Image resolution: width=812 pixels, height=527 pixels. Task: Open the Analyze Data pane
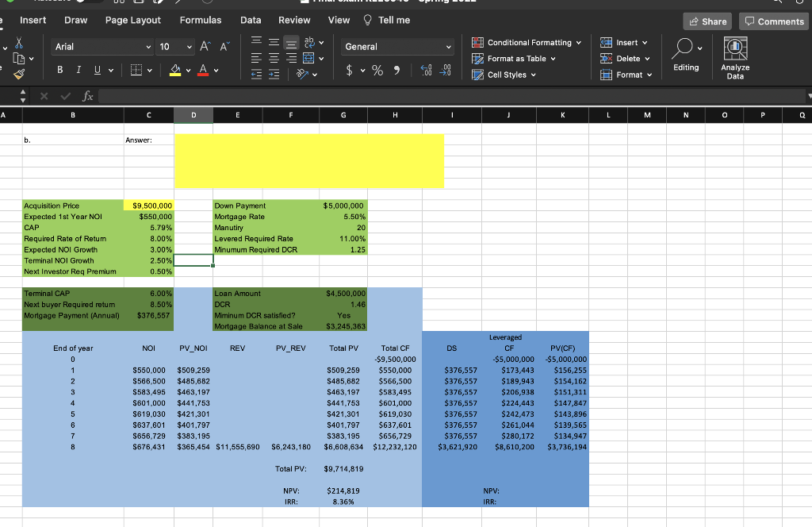[735, 57]
